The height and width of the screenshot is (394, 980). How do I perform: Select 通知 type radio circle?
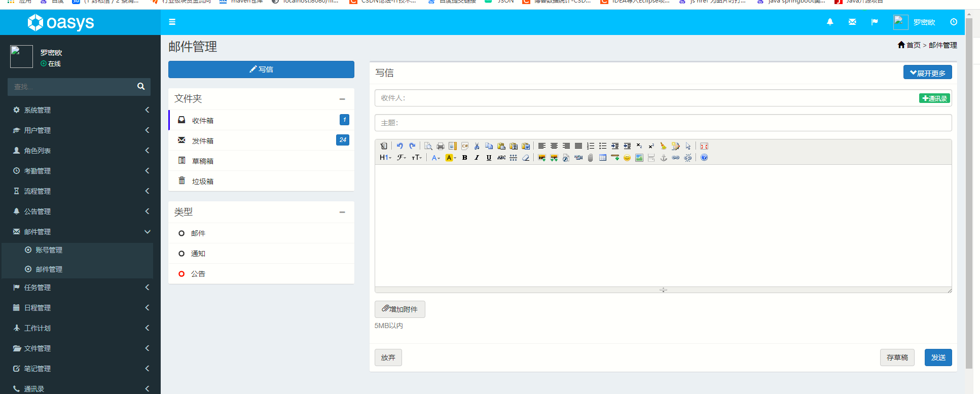coord(182,254)
